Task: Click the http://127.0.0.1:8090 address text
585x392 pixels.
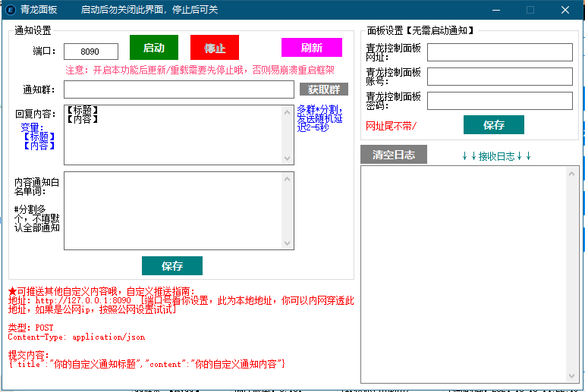Action: click(x=83, y=300)
